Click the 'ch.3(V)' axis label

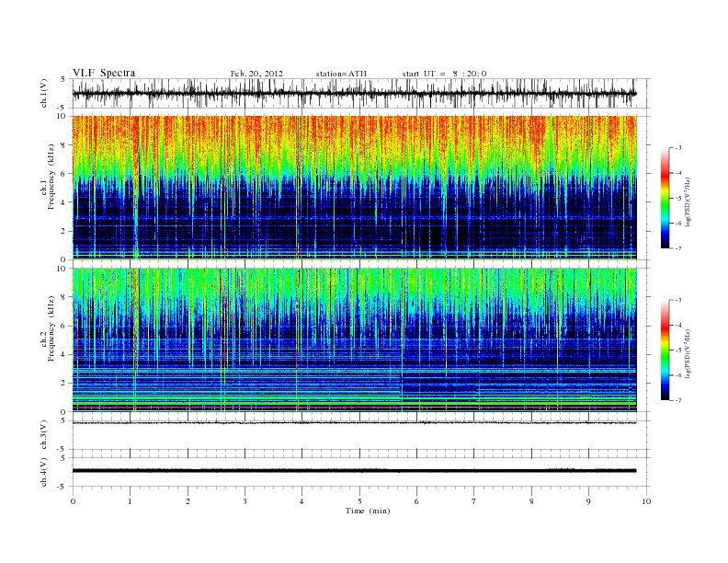click(x=44, y=435)
